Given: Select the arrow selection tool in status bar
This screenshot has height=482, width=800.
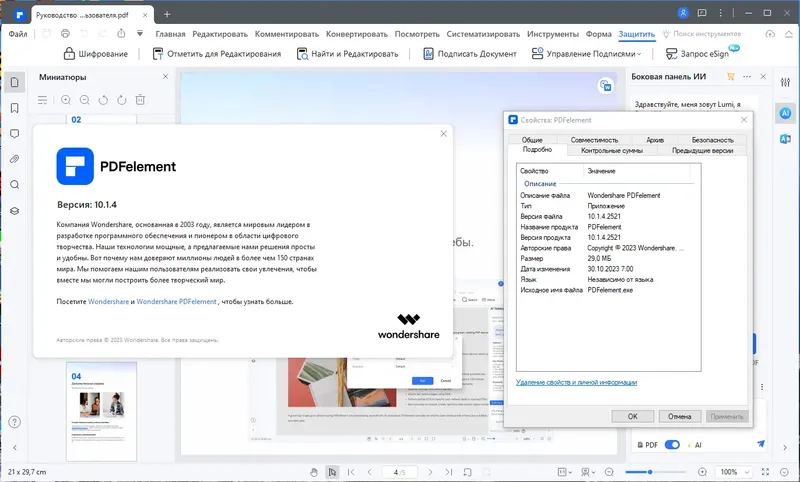Looking at the screenshot, I should click(x=332, y=472).
